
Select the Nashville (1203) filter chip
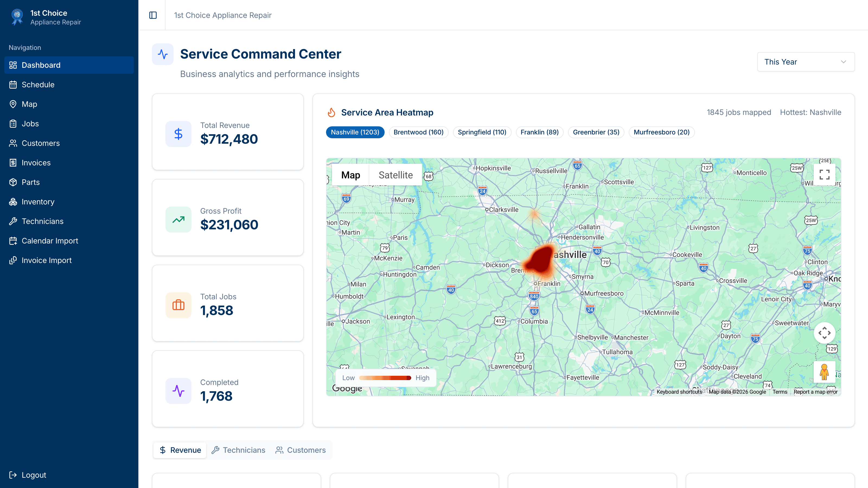coord(355,132)
